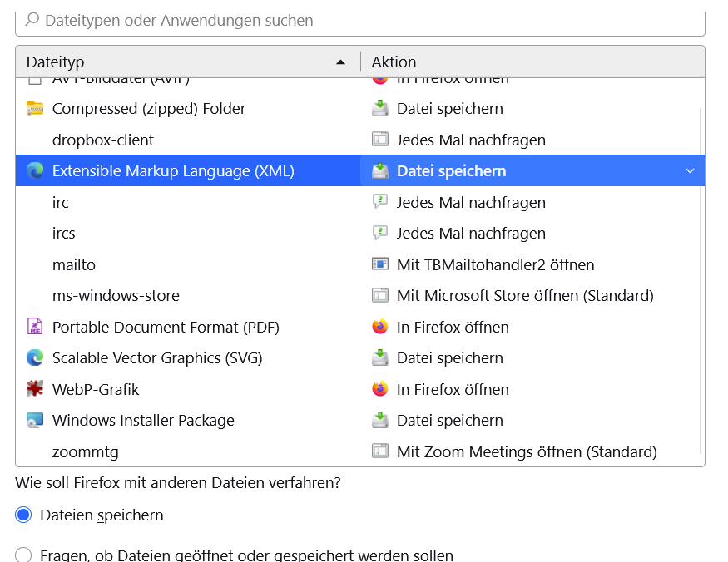Open the action dropdown for the XML row
Viewport: 728px width, 562px height.
pyautogui.click(x=690, y=171)
